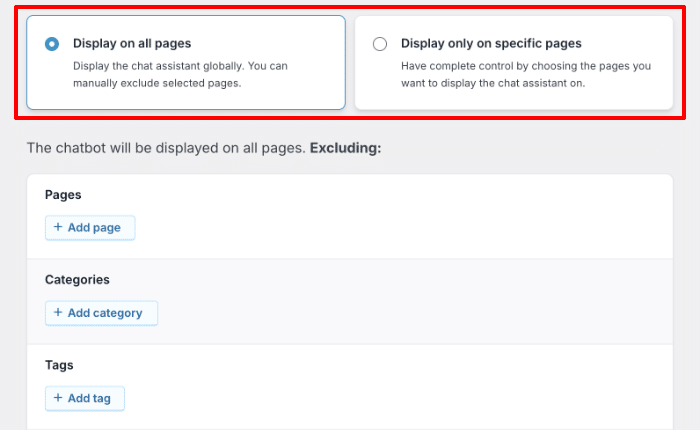Click the "Display on all pages" title text
This screenshot has width=700, height=430.
[x=132, y=44]
